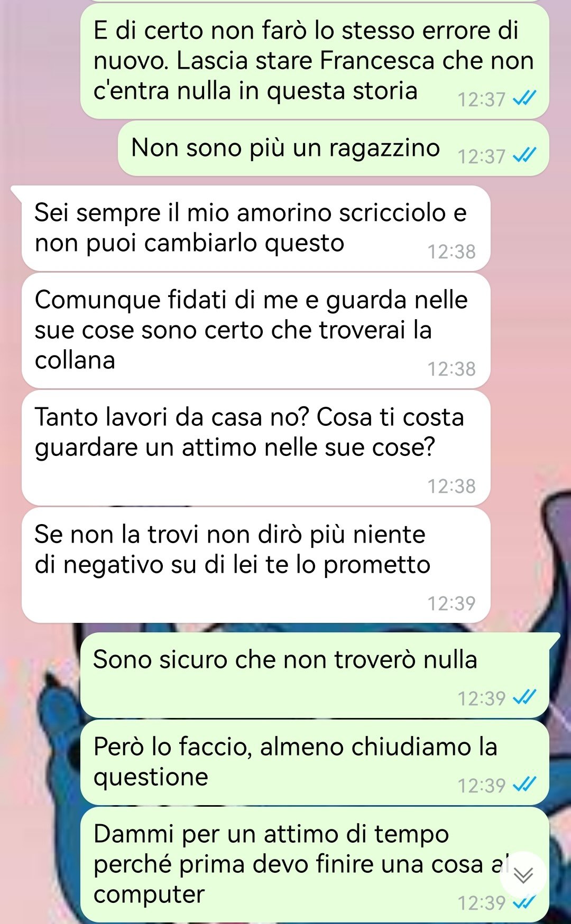Tap 12:38 timestamp on 'amorino scricciolo' message
Viewport: 571px width, 924px height.
(452, 251)
